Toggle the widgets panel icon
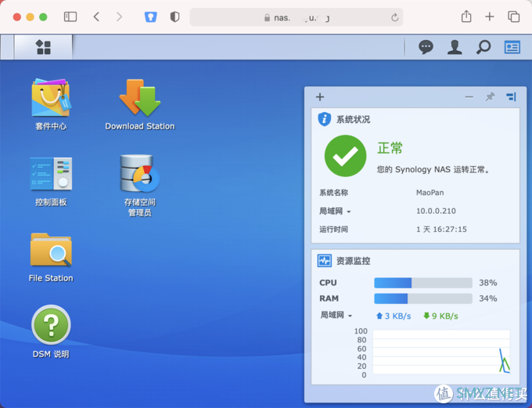 coord(512,47)
